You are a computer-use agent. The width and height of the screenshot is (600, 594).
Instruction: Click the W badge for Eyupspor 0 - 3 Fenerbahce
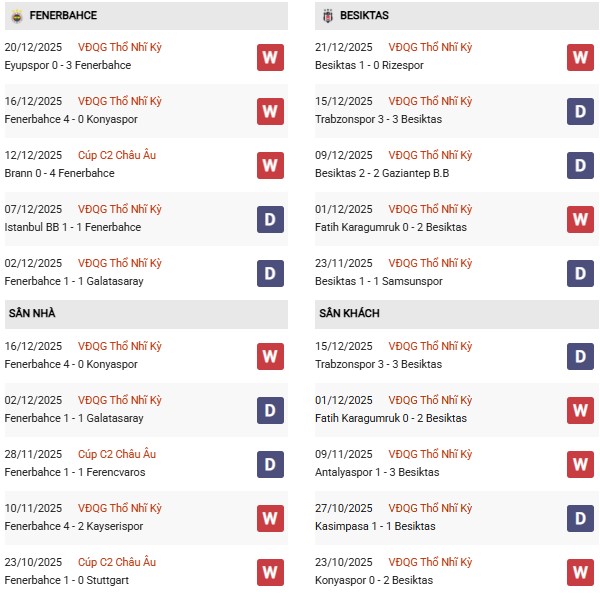[270, 57]
